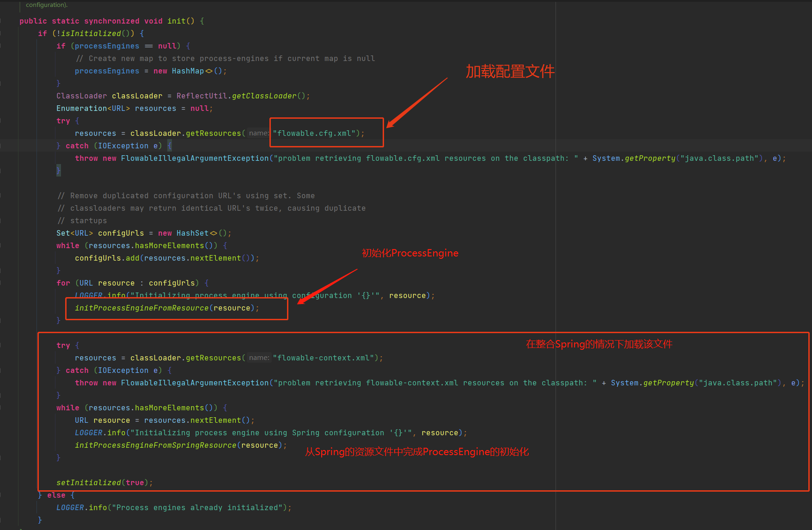
Task: Expand the folded diamond after HashMap
Action: tap(209, 71)
